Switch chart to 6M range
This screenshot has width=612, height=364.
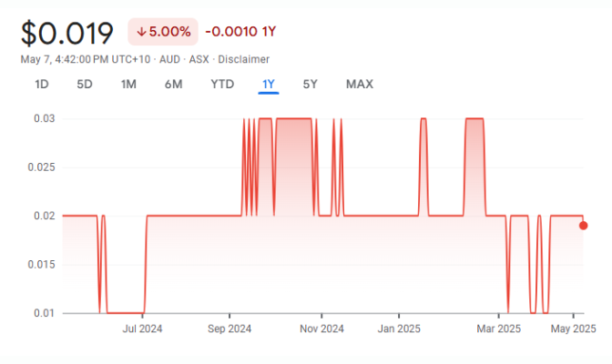(x=173, y=85)
